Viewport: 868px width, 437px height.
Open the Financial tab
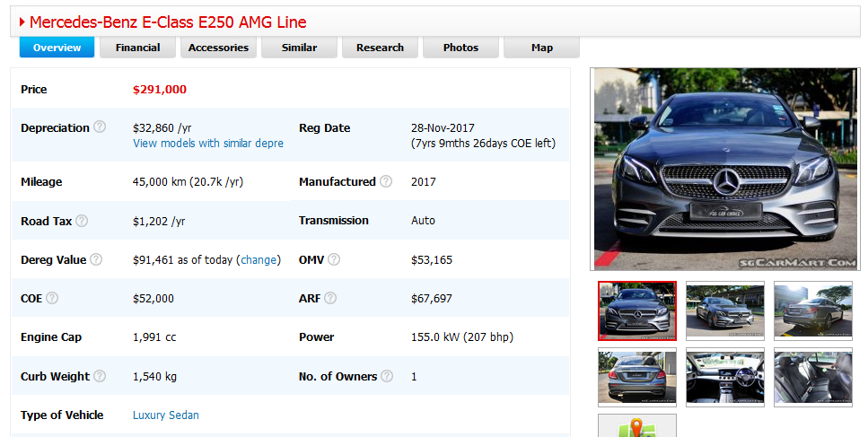click(x=138, y=48)
